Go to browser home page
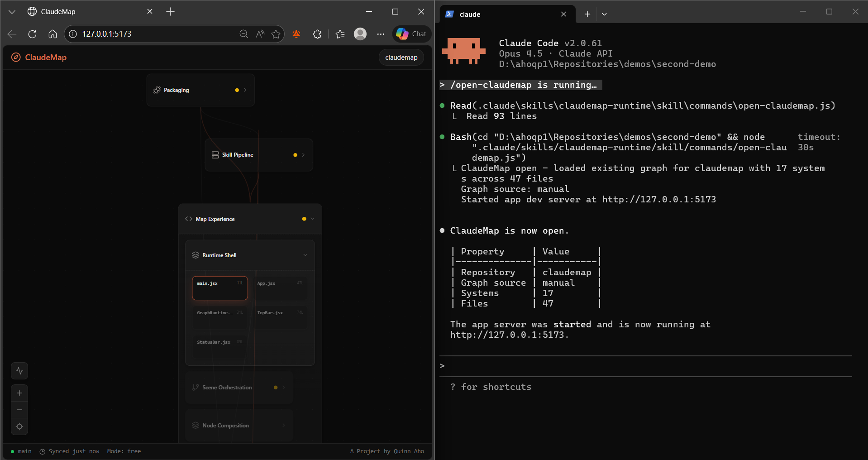This screenshot has height=460, width=868. point(52,34)
